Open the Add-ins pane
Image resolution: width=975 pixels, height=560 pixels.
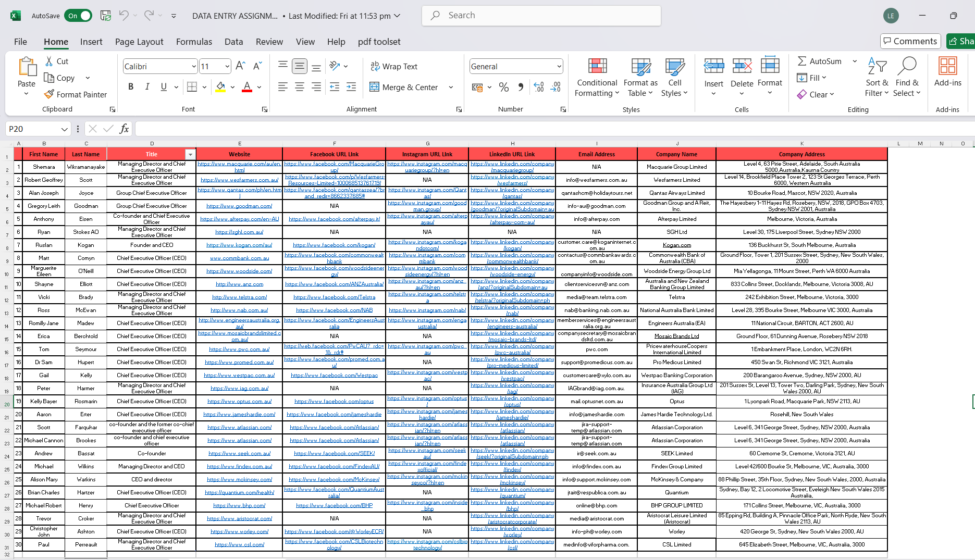click(x=948, y=72)
